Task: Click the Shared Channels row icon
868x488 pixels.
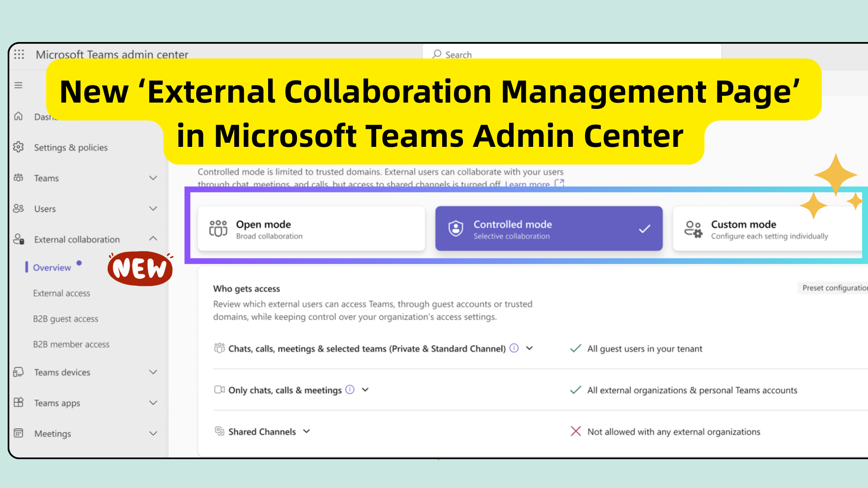Action: pos(219,431)
